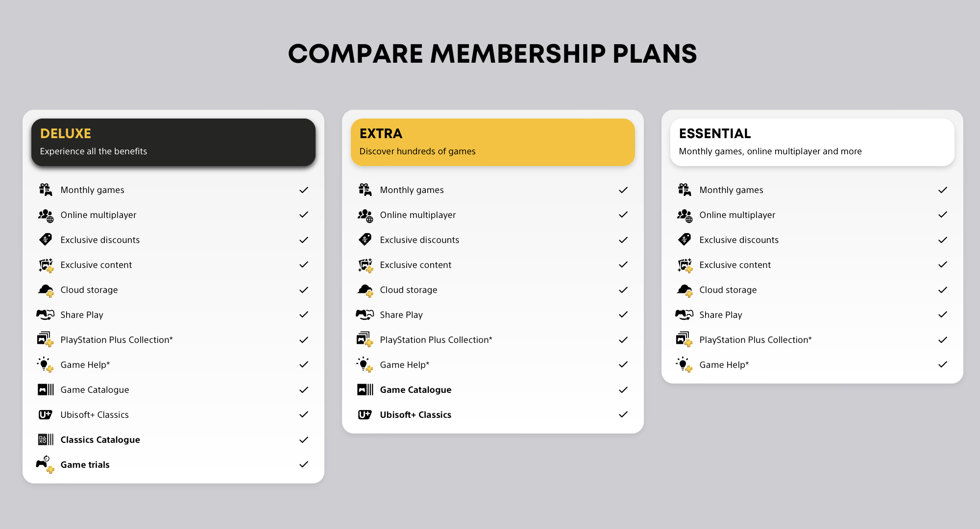The width and height of the screenshot is (980, 529).
Task: Select the Essential plan header
Action: [812, 142]
